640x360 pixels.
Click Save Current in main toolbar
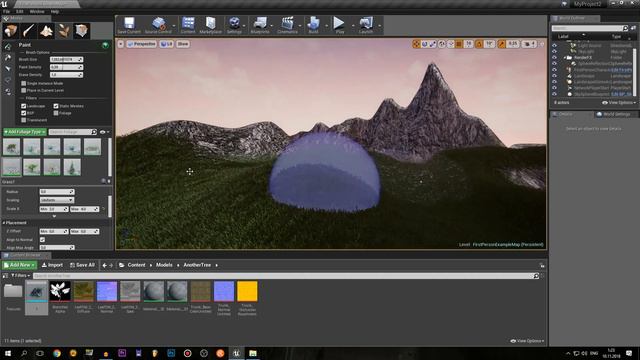129,25
